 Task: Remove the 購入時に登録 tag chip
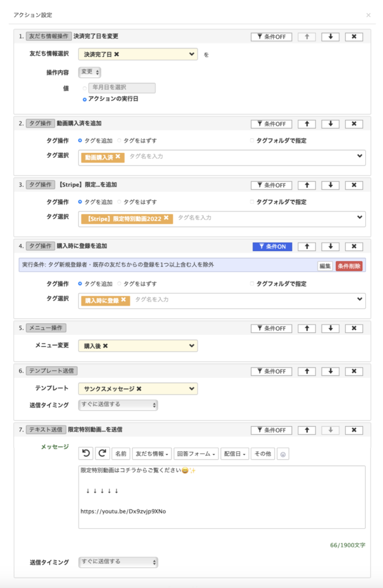pyautogui.click(x=123, y=300)
